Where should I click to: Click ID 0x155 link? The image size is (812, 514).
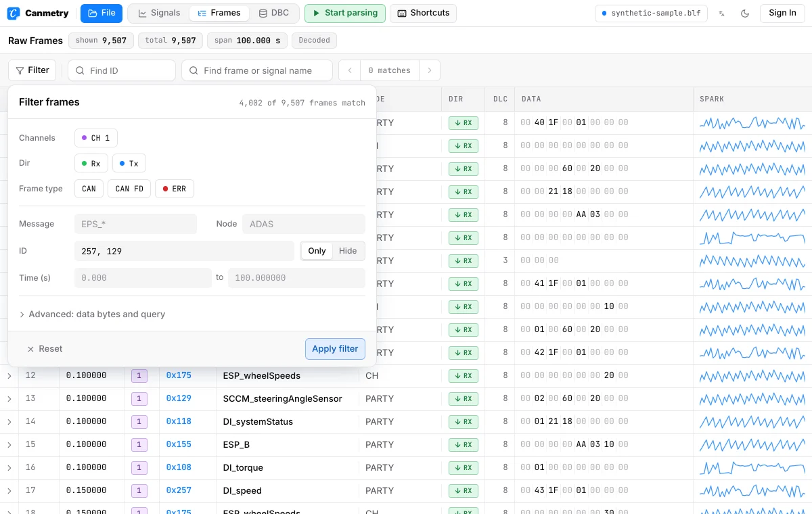179,445
